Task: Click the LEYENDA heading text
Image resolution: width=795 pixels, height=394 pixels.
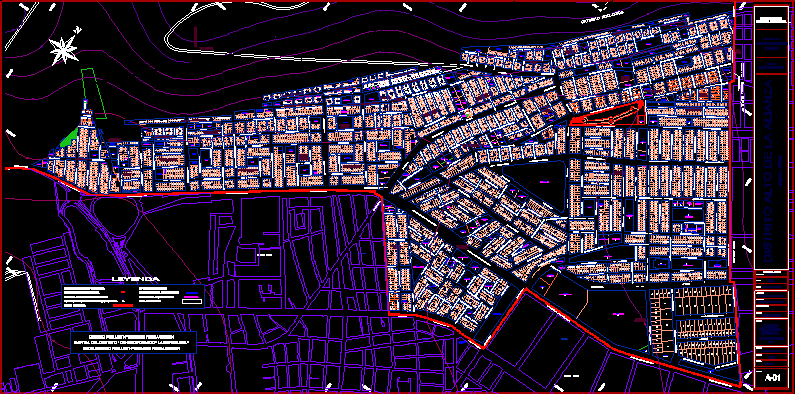Action: pos(136,279)
